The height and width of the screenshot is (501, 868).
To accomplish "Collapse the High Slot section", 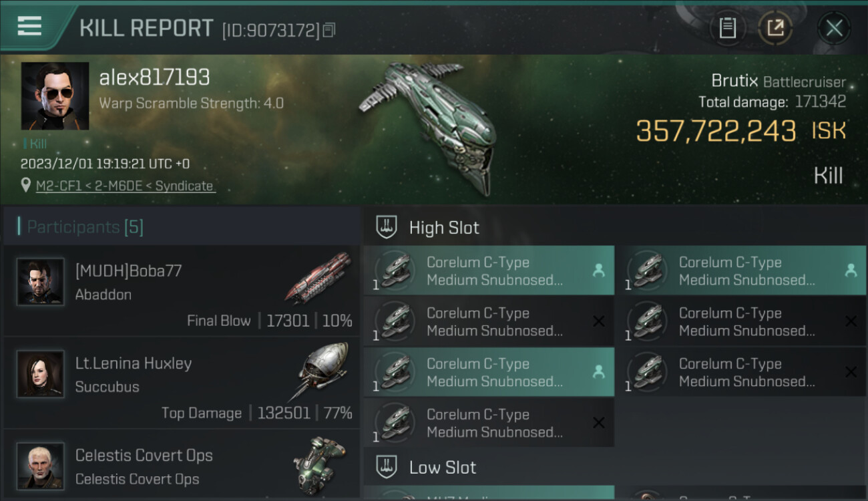I will 444,228.
